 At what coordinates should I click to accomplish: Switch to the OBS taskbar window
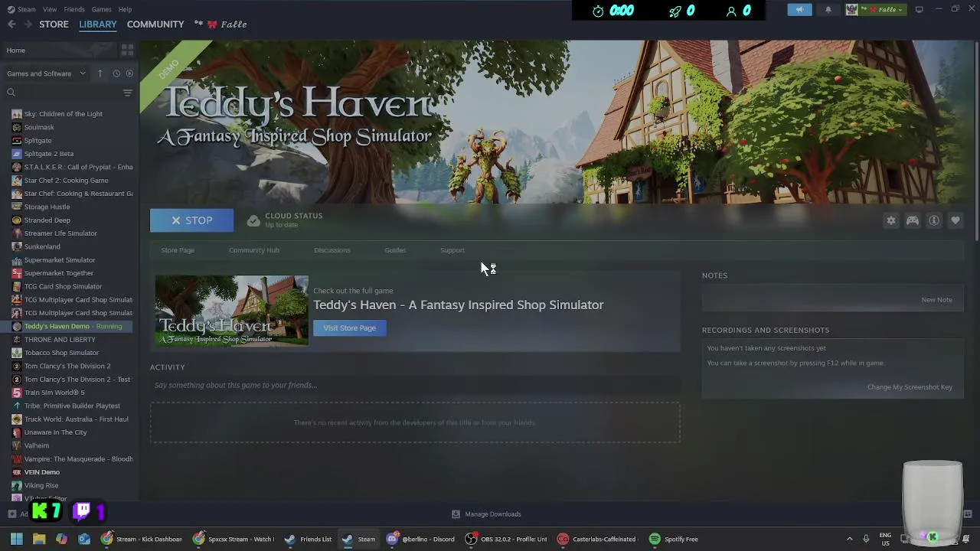tap(507, 539)
